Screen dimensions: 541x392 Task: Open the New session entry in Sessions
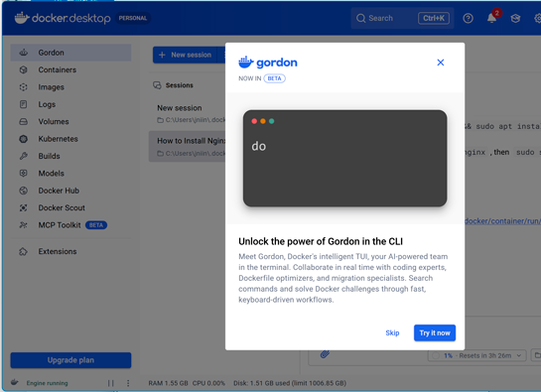[188, 113]
